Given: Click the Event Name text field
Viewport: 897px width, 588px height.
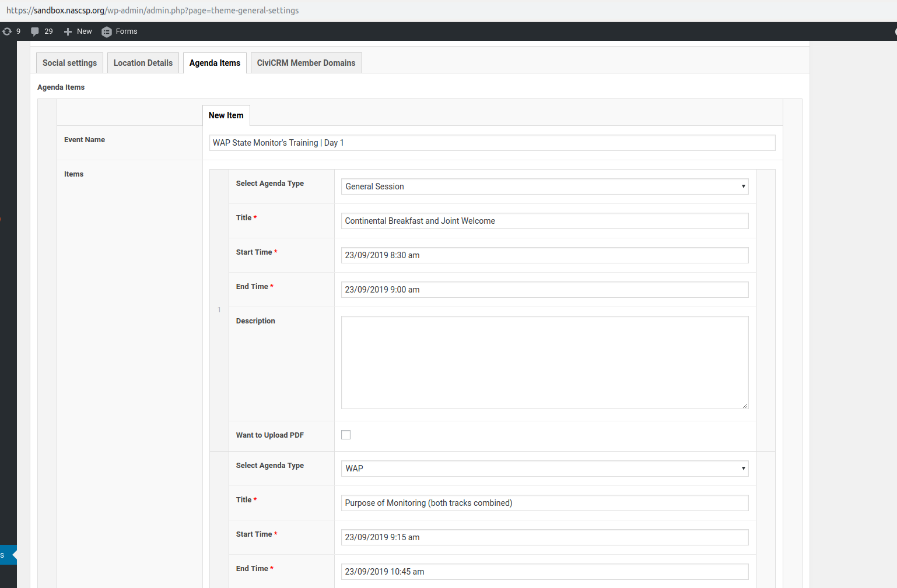Looking at the screenshot, I should 492,143.
